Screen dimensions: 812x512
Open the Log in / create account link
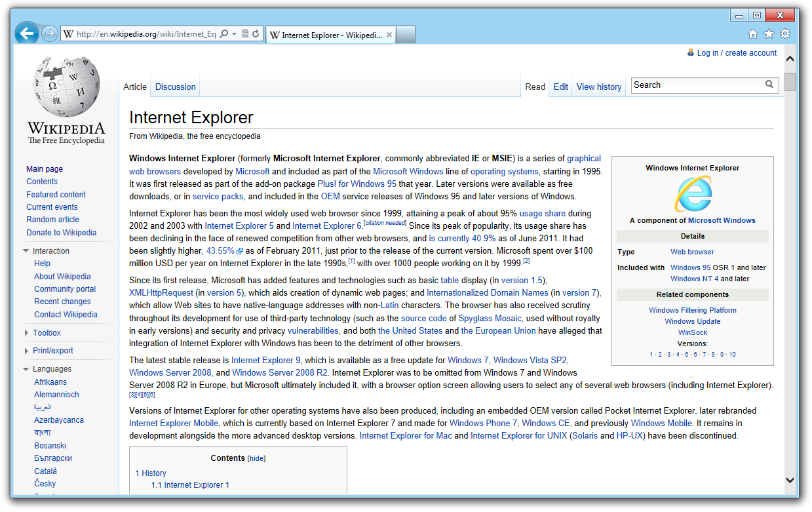(x=737, y=53)
